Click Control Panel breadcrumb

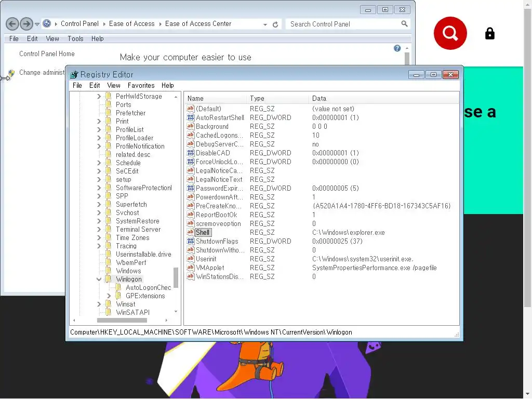(79, 24)
